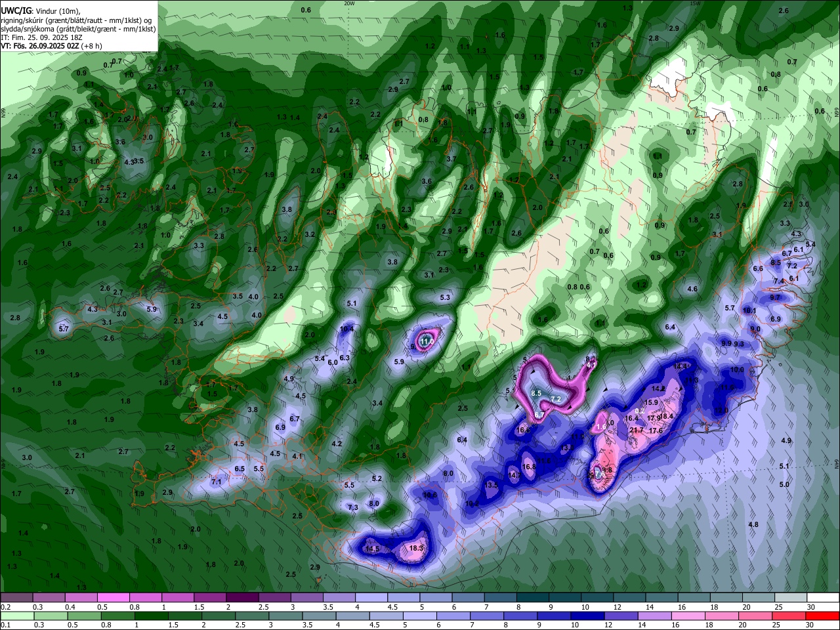Viewport: 840px width, 630px height.
Task: Click the 9.9 precipitation value
Action: point(726,344)
